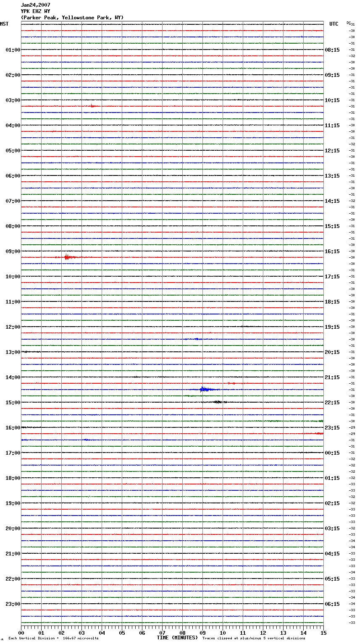The image size is (357, 644).
Task: Click the date label Jan24,2007
Action: coord(36,5)
